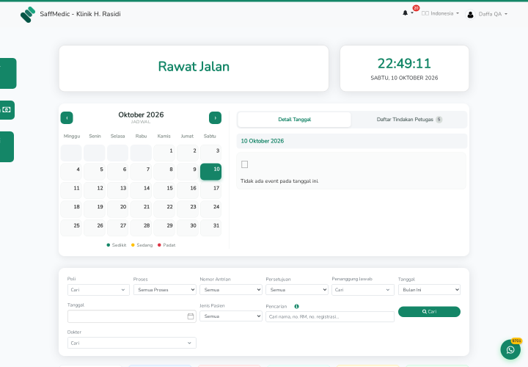Select October 31 in the calendar
This screenshot has height=367, width=528.
point(211,228)
